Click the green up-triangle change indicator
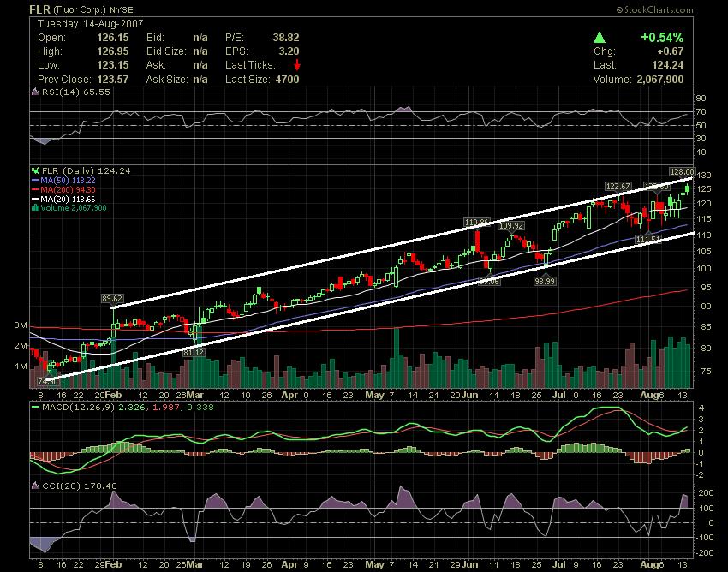The image size is (728, 572). [x=600, y=38]
